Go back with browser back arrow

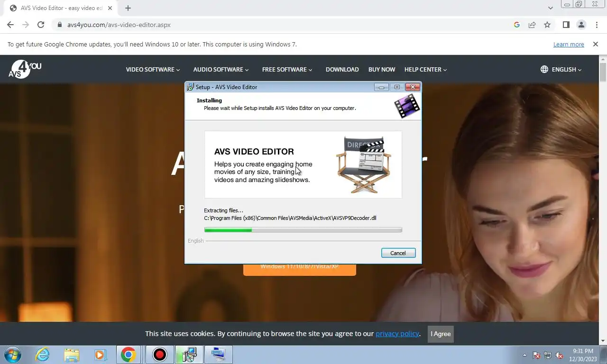click(x=10, y=25)
